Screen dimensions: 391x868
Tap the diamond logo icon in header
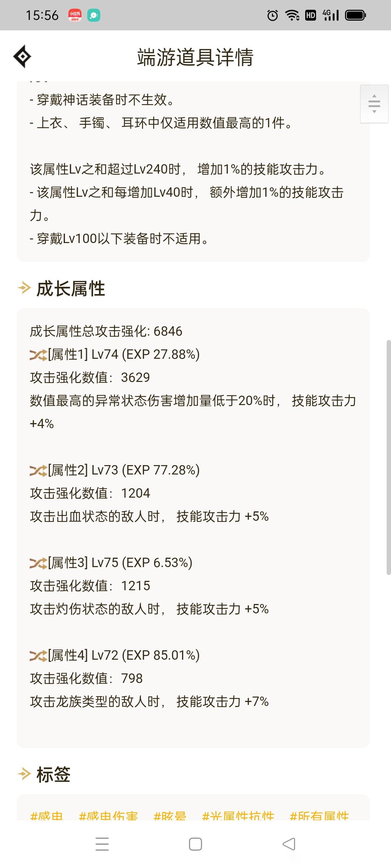coord(22,56)
